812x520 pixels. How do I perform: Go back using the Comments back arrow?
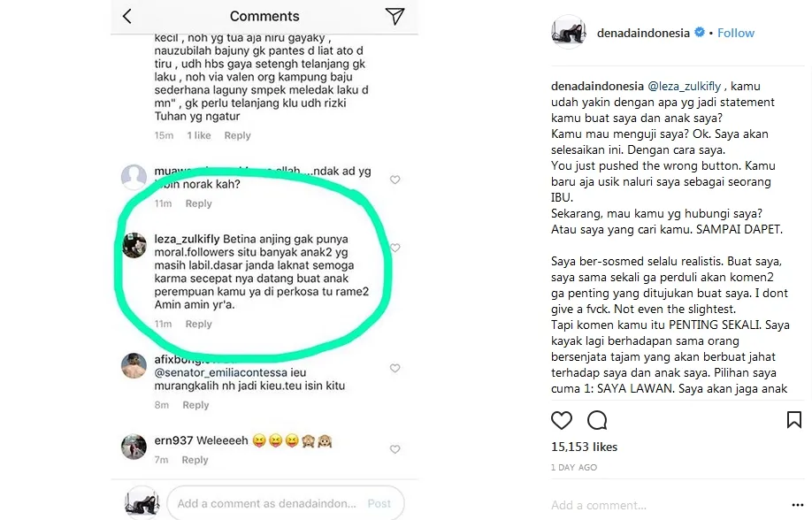(126, 16)
